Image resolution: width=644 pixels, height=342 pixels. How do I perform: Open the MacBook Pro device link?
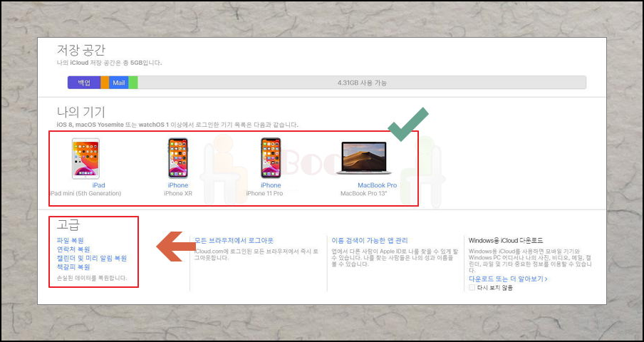[377, 185]
